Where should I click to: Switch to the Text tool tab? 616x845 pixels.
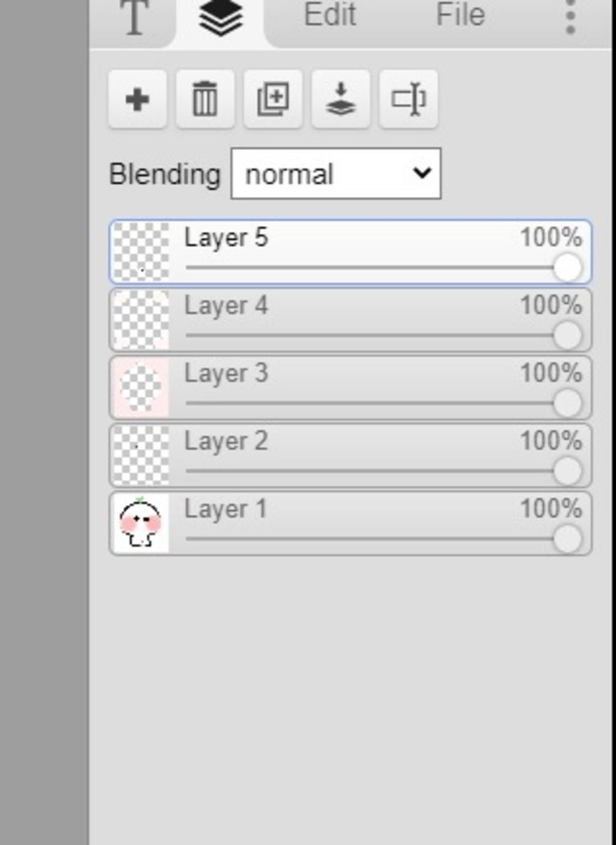(x=134, y=18)
